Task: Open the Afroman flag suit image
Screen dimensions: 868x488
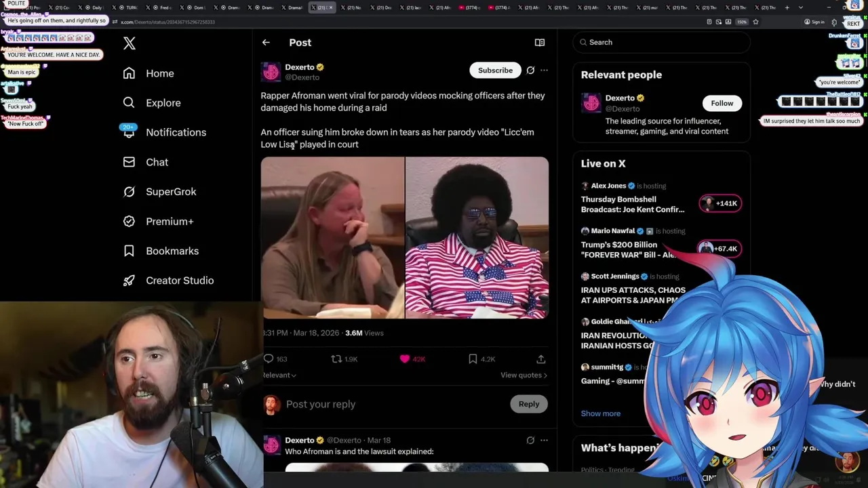Action: [x=477, y=238]
